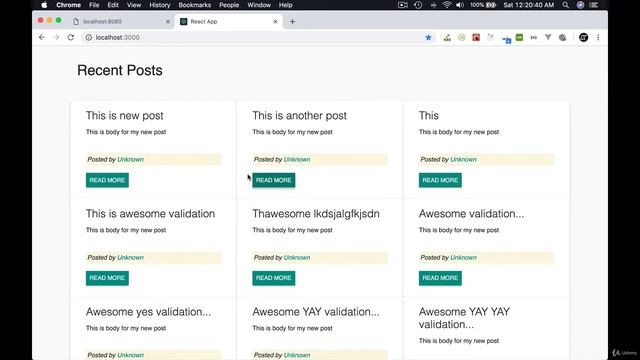Click the site info icon in address bar
The image size is (640, 360).
click(x=89, y=38)
